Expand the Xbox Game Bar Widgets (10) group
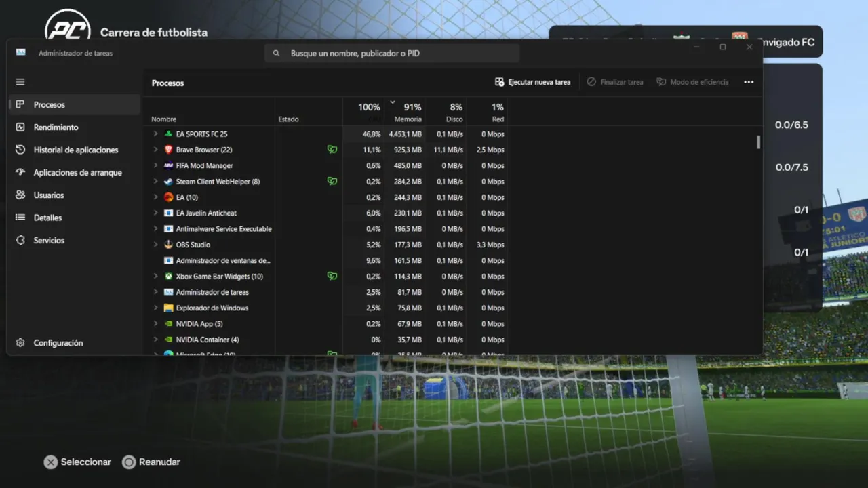868x488 pixels. (155, 277)
